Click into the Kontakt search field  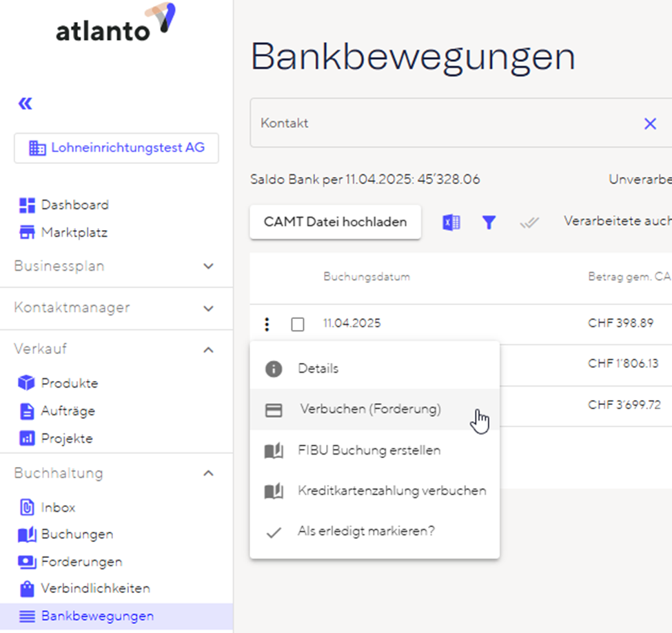tap(441, 123)
